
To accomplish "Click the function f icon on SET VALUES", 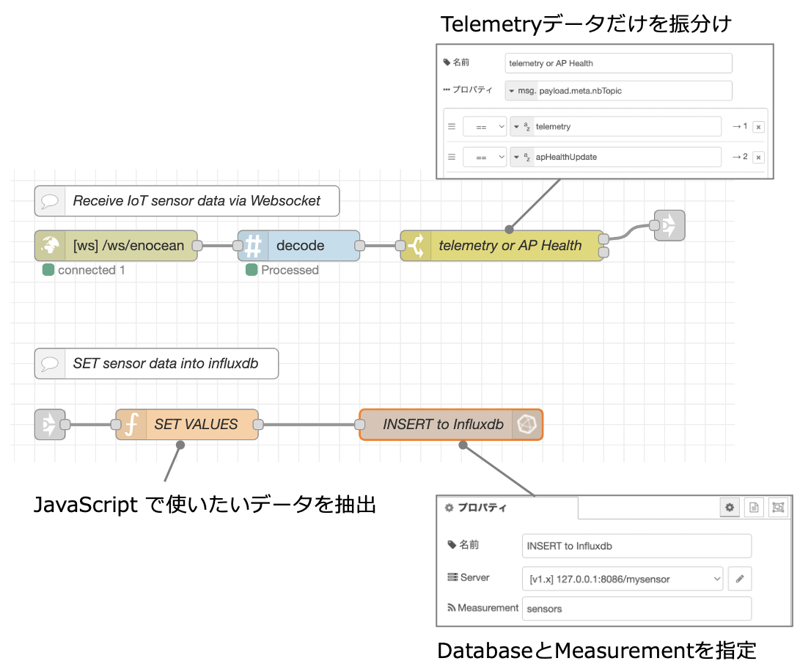I will tap(131, 425).
